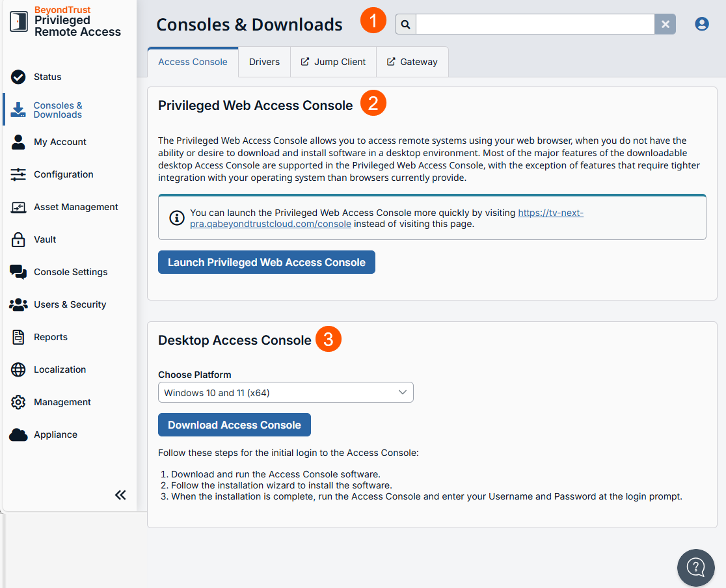Screen dimensions: 726x588
Task: Select the Console Settings speech bubble icon
Action: click(18, 272)
